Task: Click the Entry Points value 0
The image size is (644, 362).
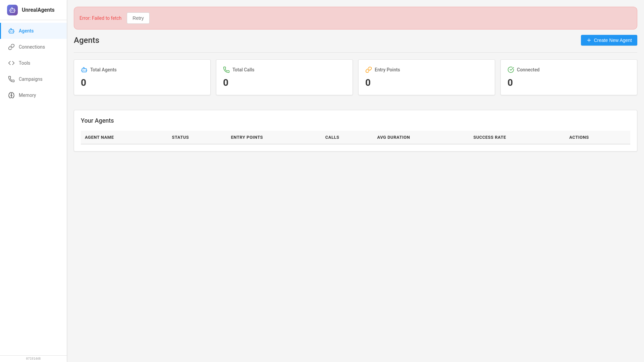Action: click(x=368, y=82)
